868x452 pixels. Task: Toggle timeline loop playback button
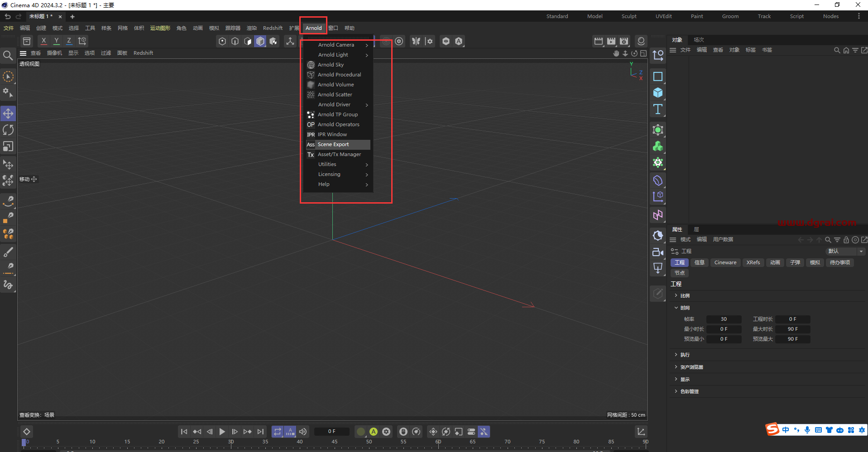coord(278,432)
